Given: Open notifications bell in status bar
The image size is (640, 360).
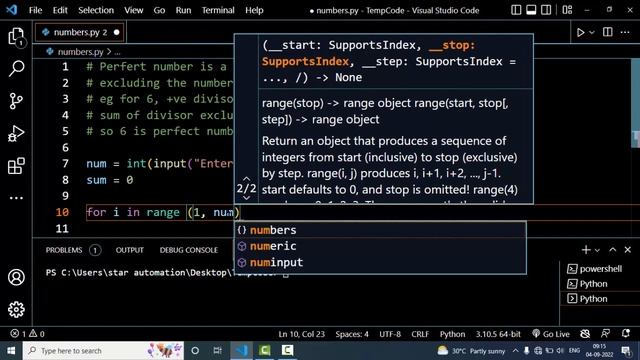Looking at the screenshot, I should 625,334.
